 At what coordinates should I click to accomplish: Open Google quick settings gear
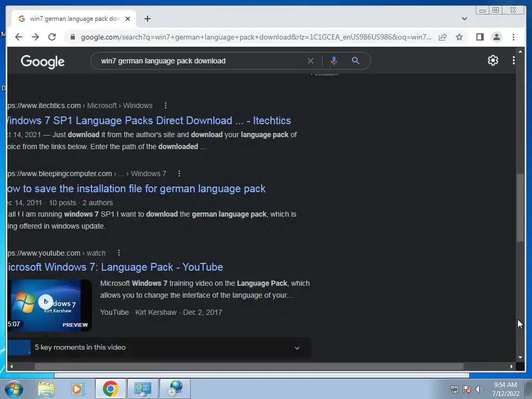click(493, 60)
